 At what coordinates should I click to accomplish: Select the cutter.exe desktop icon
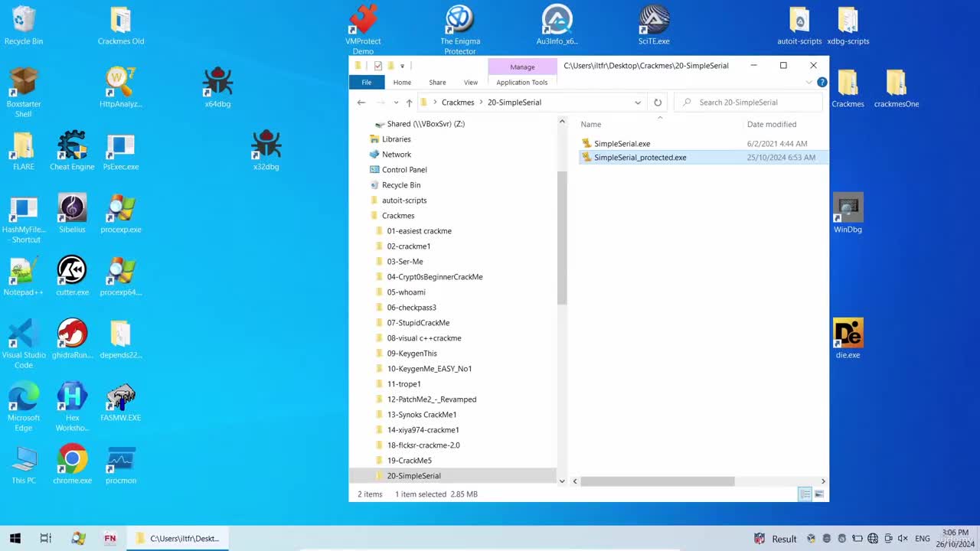[x=72, y=275]
